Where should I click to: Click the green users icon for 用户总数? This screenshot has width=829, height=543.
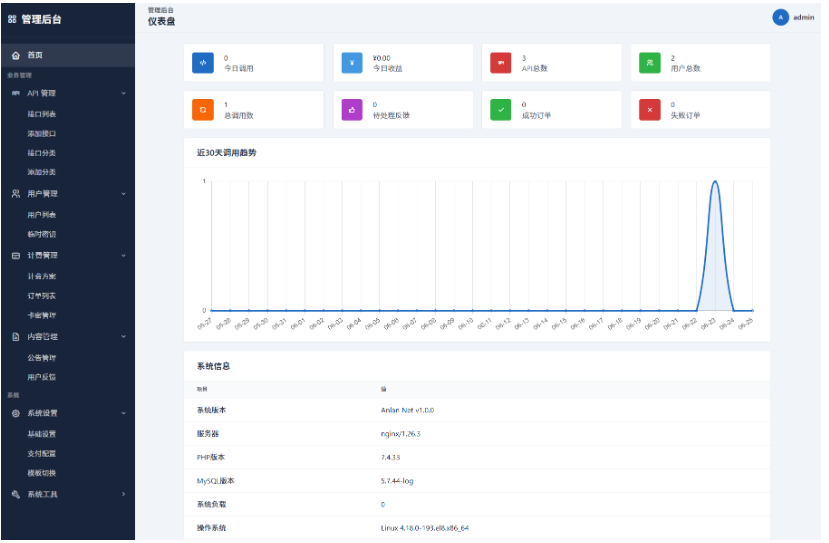click(650, 63)
